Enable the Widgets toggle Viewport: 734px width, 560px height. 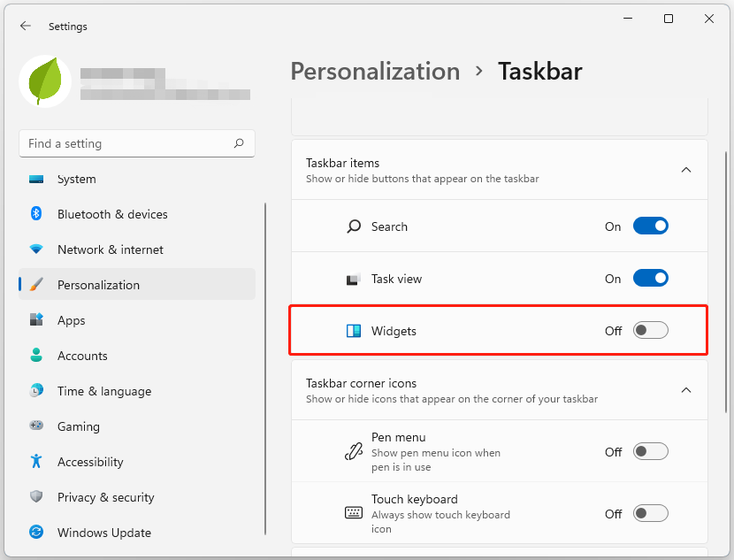pos(650,331)
